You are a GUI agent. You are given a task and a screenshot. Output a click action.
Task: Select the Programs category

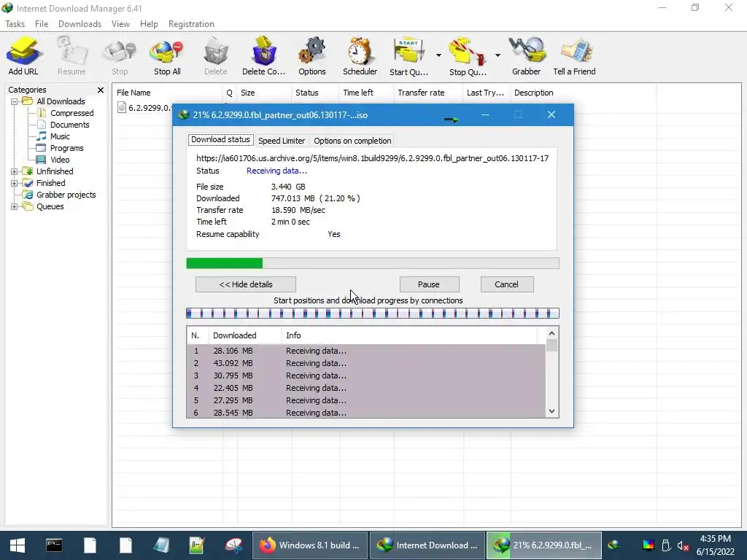click(x=66, y=148)
